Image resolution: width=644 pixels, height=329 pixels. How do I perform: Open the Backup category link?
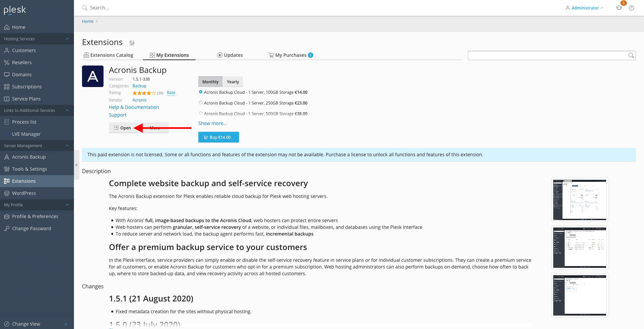tap(139, 86)
